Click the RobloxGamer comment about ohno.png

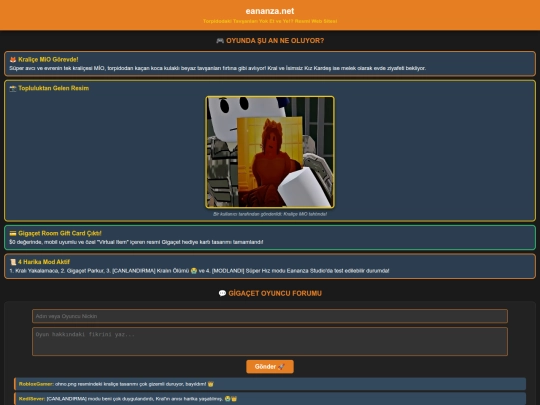tap(134, 384)
